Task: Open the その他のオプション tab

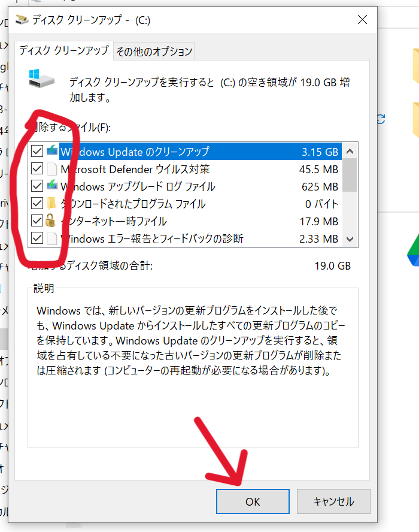Action: pyautogui.click(x=154, y=52)
